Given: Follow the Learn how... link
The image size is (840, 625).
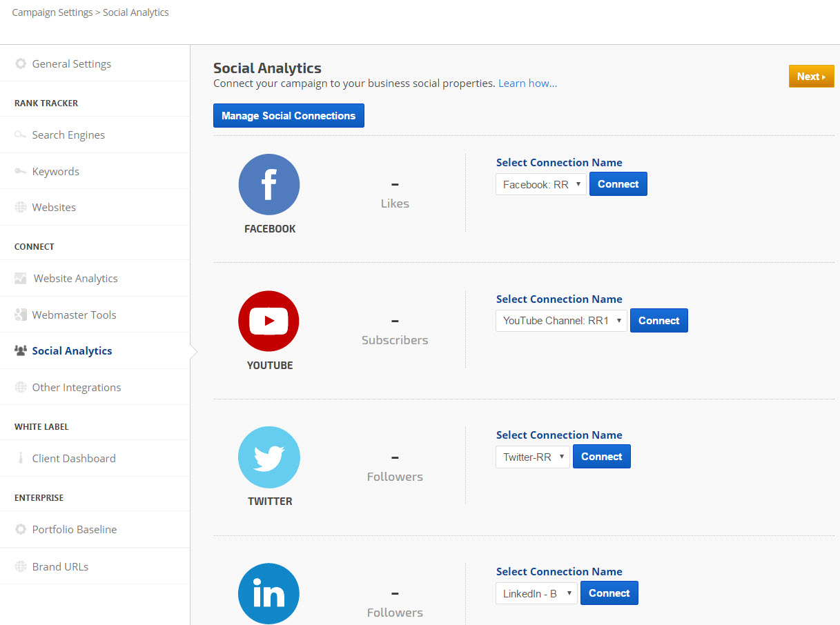Looking at the screenshot, I should point(527,83).
